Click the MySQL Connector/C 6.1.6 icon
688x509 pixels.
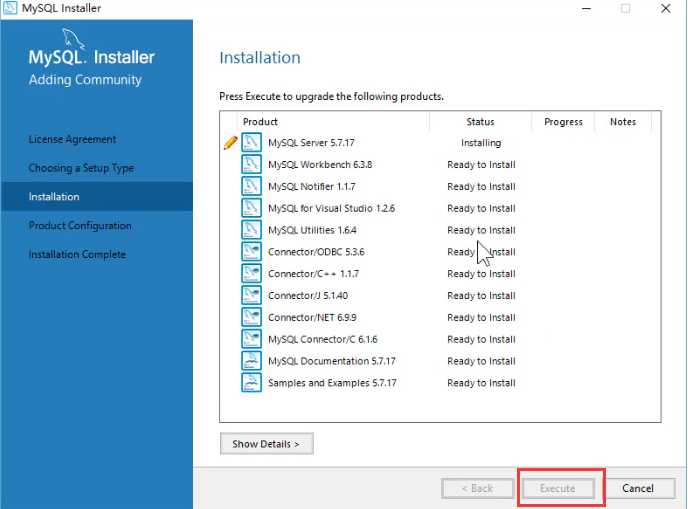pyautogui.click(x=251, y=339)
